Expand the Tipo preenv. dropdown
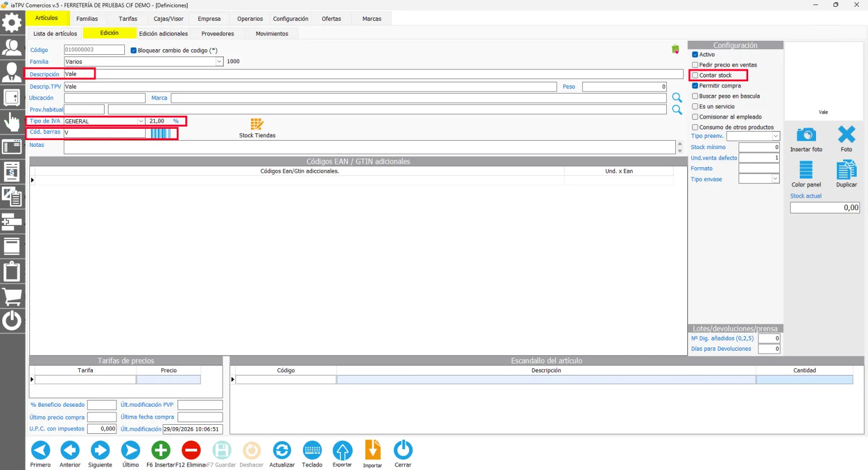 click(x=776, y=136)
